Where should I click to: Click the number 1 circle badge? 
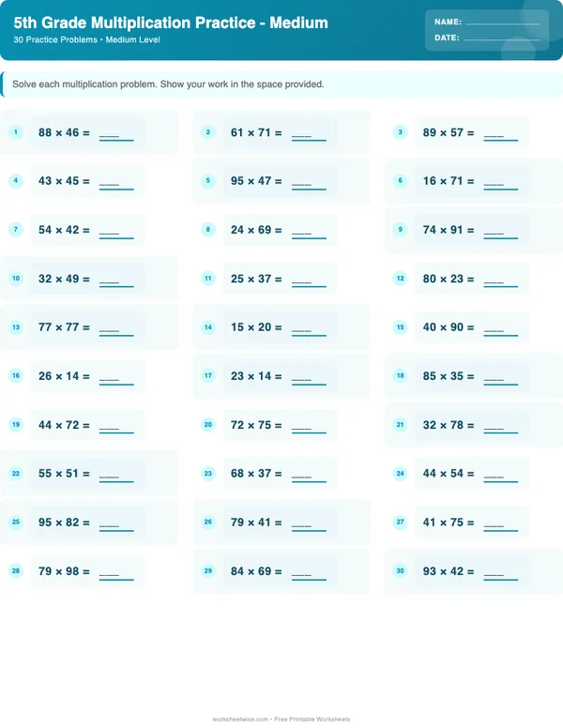(16, 132)
